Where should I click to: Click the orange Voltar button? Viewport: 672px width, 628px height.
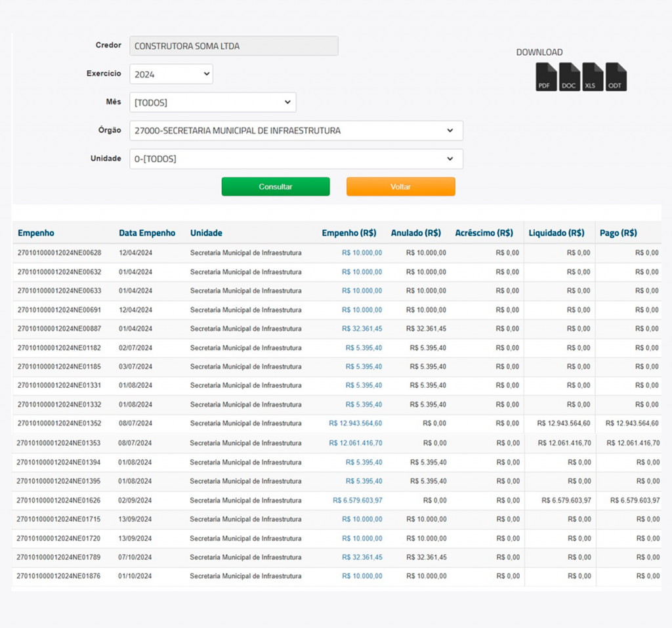(400, 187)
